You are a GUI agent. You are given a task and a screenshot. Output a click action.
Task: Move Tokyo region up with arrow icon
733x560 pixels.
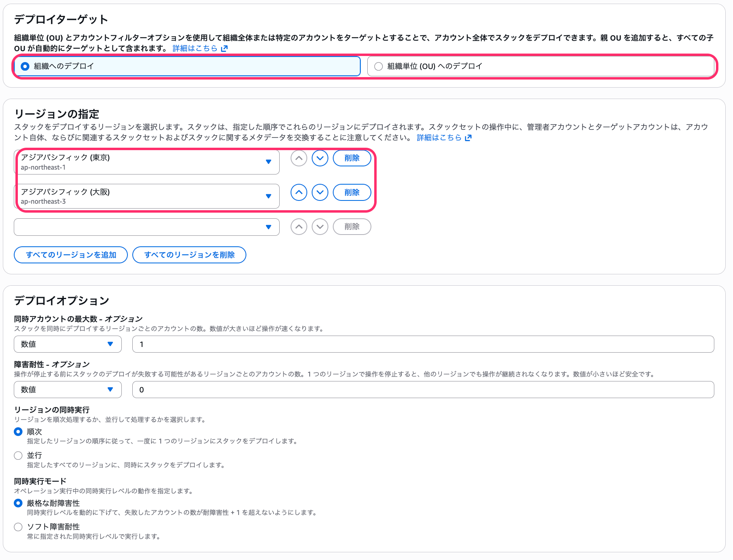pyautogui.click(x=299, y=158)
